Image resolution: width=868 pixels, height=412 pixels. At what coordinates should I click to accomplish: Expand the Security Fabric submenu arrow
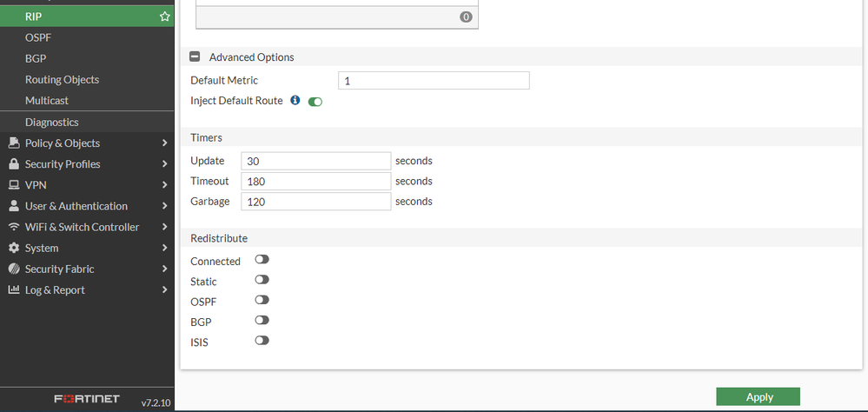[165, 269]
